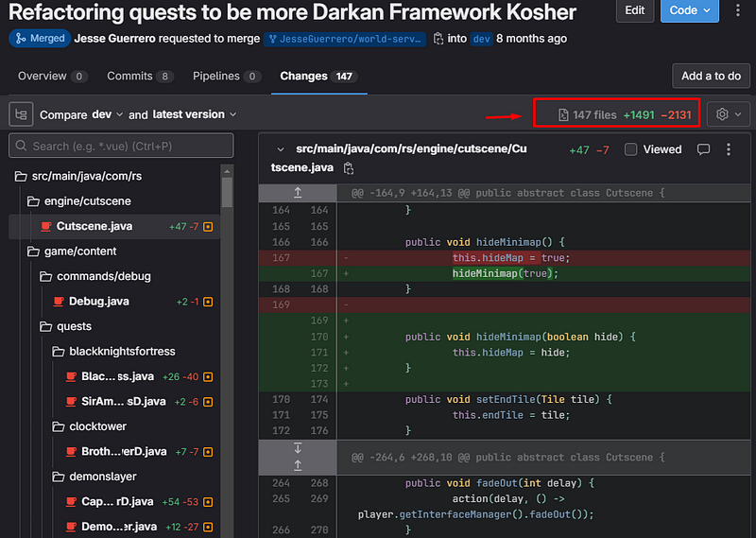Image resolution: width=756 pixels, height=538 pixels.
Task: Open the top-right kebab options menu
Action: pyautogui.click(x=738, y=10)
